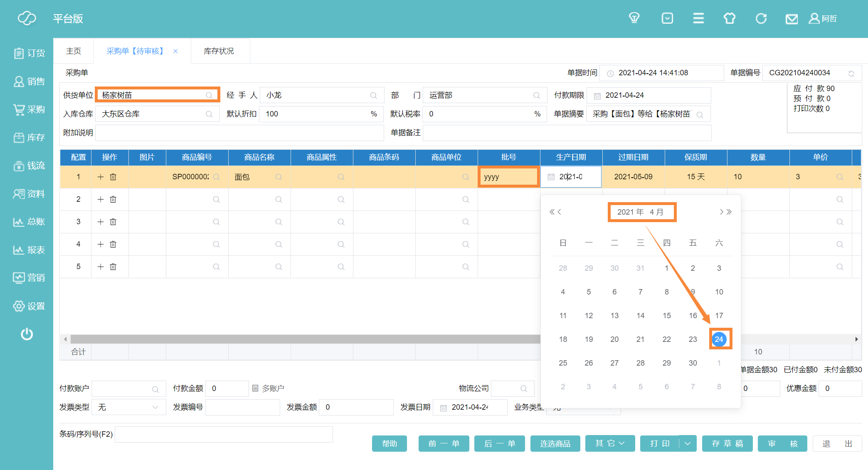Switch to the 库存状况 tab

[219, 51]
